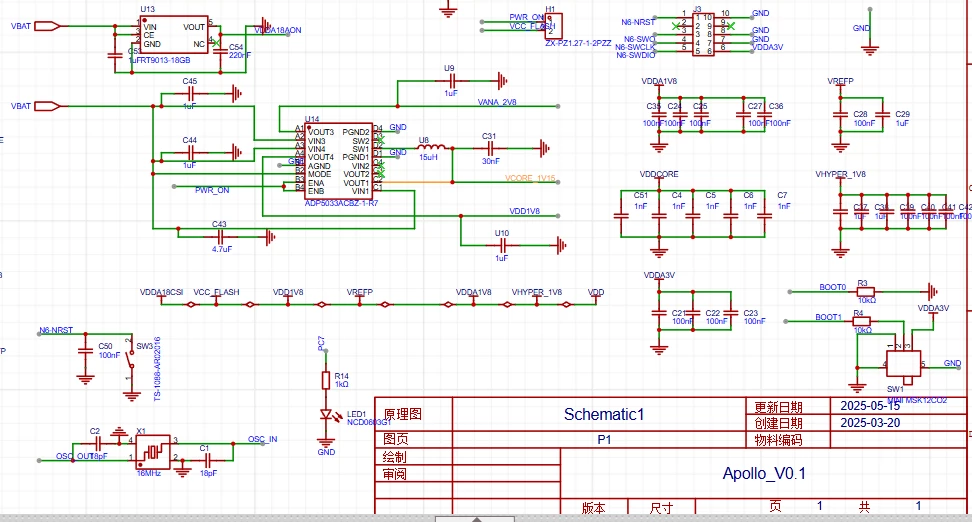Select the SW3 reset pushbutton symbol
The image size is (972, 522).
click(x=130, y=358)
